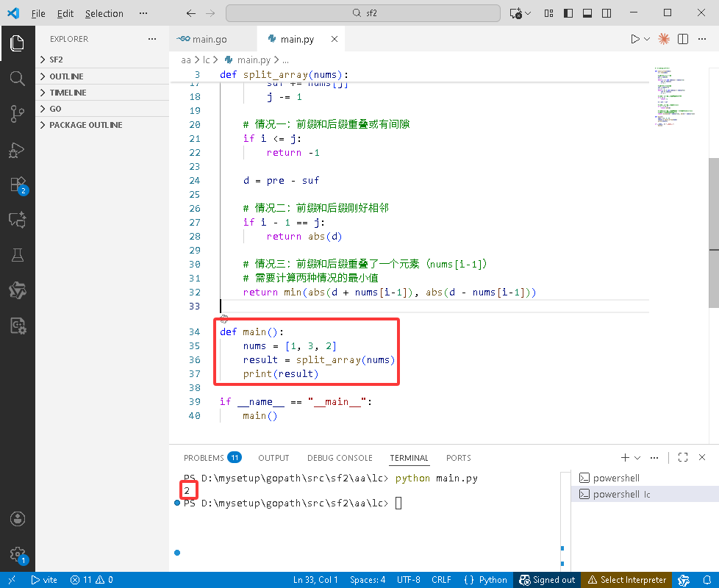This screenshot has width=719, height=588.
Task: Expand the PACKAGE OUTLINE section
Action: pyautogui.click(x=103, y=125)
